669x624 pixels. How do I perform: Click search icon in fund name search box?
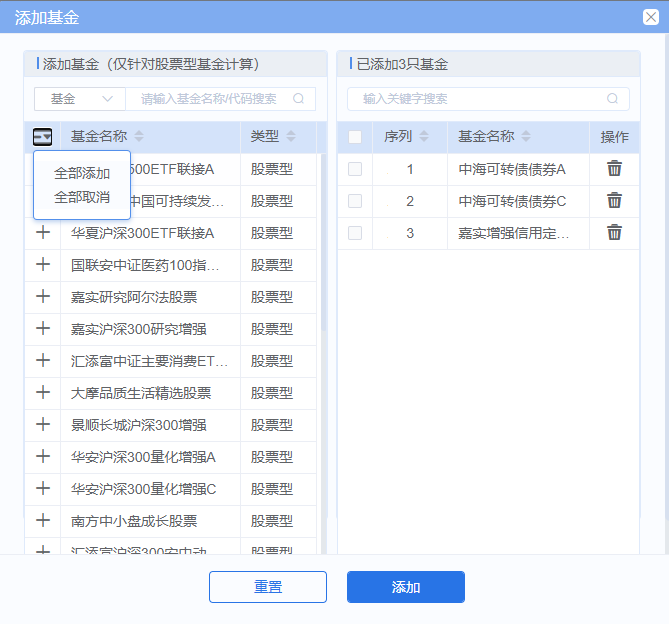coord(298,99)
